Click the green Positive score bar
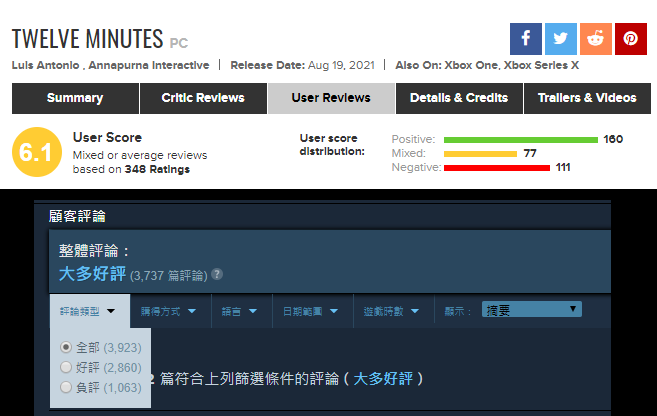 (x=521, y=140)
